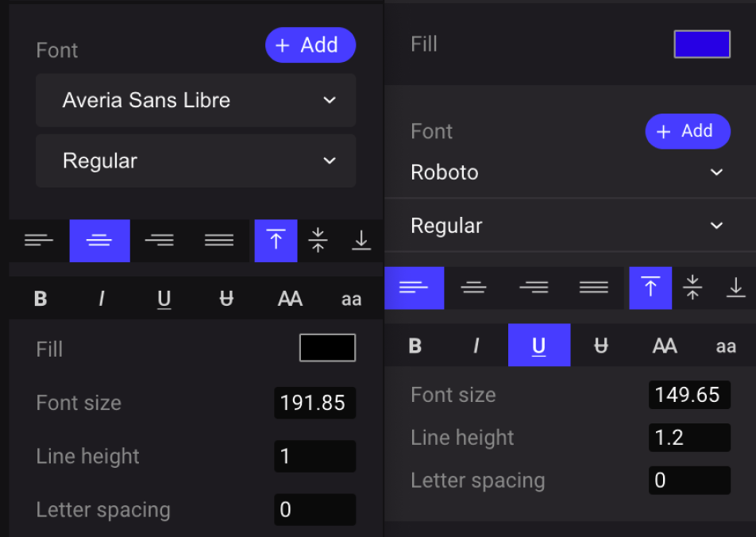This screenshot has width=756, height=537.
Task: Apply strikethrough in the Averia Sans Libre panel
Action: 226,299
